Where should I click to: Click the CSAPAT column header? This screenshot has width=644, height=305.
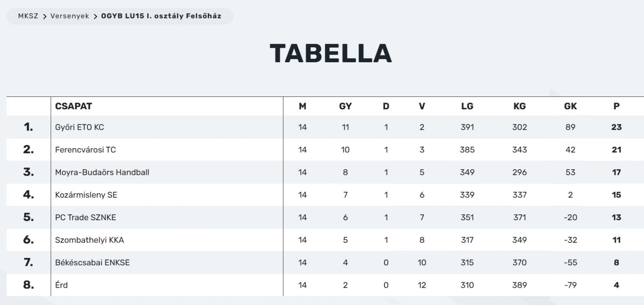[x=74, y=106]
